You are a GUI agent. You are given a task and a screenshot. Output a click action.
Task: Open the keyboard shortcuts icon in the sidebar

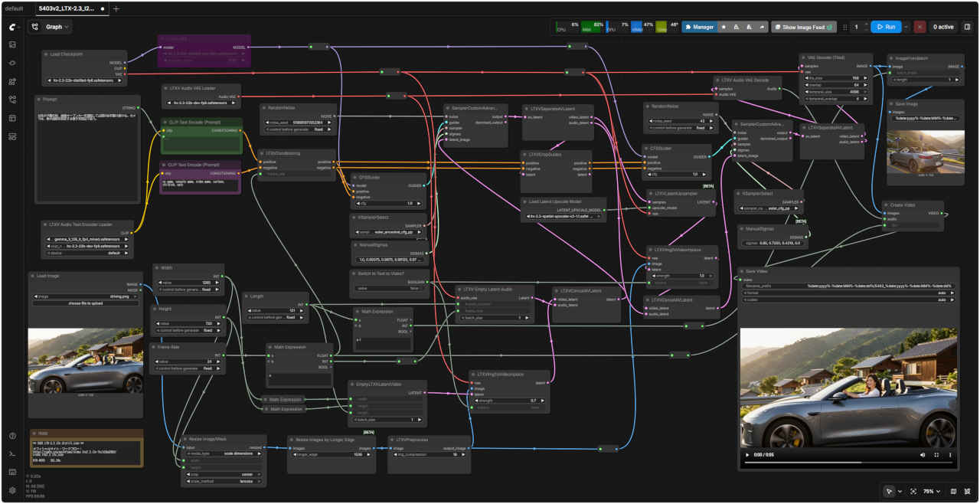click(12, 473)
